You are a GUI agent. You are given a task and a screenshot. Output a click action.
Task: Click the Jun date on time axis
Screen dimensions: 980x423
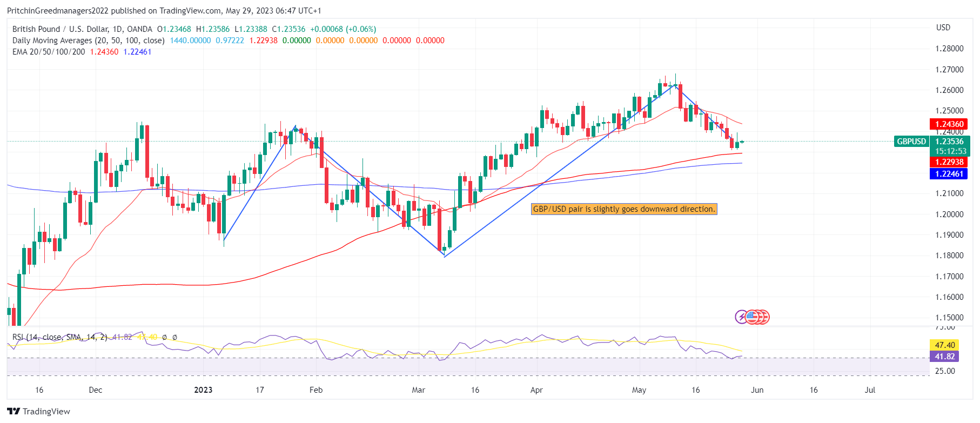click(757, 390)
